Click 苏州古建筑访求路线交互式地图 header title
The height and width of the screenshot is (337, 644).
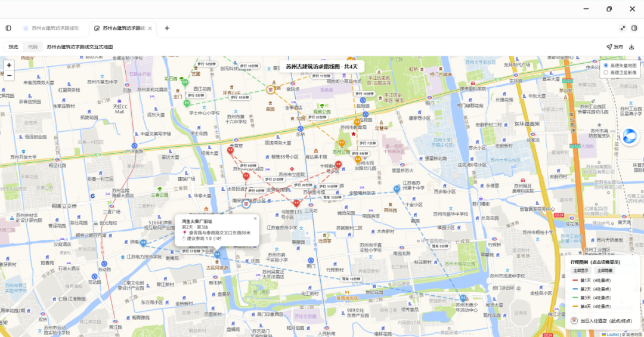80,47
